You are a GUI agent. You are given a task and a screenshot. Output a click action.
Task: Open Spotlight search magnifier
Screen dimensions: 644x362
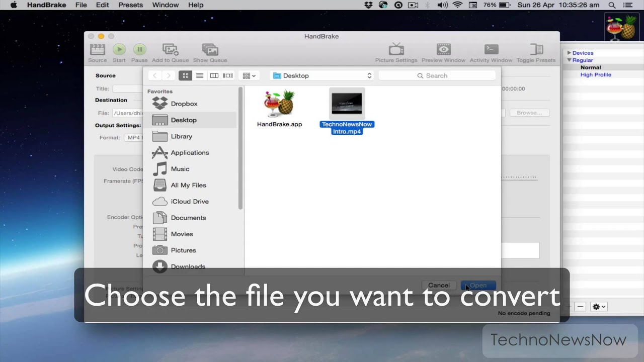point(612,5)
